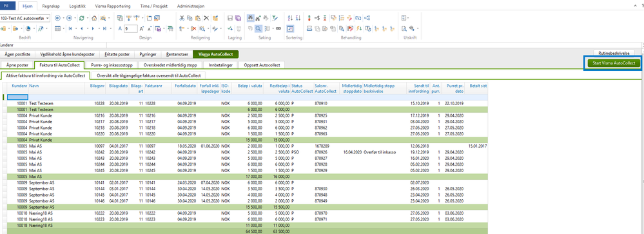
Task: Click the Kundenr filter field in the first row
Action: pos(17,97)
